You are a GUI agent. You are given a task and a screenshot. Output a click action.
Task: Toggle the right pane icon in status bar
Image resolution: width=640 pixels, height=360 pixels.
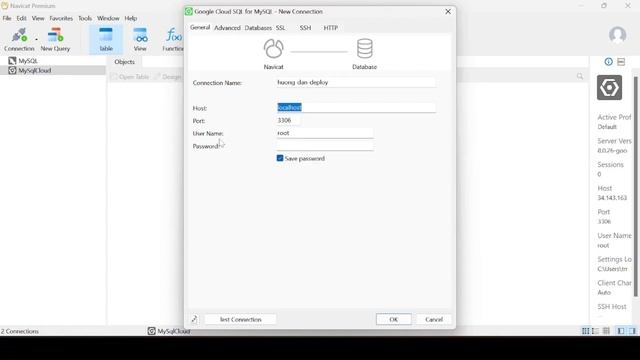pos(632,331)
